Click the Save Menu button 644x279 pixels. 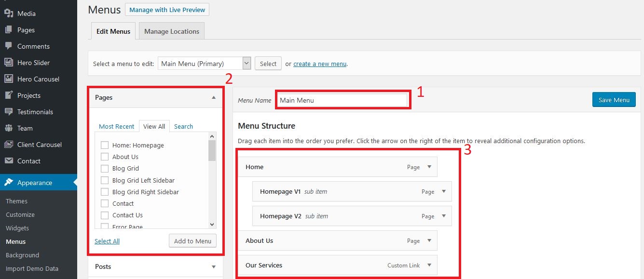pyautogui.click(x=614, y=100)
